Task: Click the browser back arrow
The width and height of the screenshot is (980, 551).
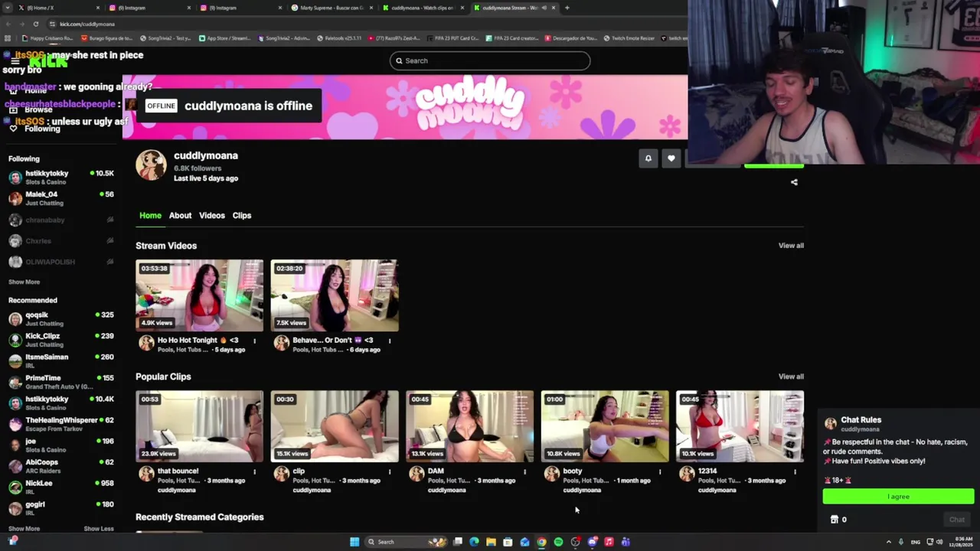Action: point(8,24)
